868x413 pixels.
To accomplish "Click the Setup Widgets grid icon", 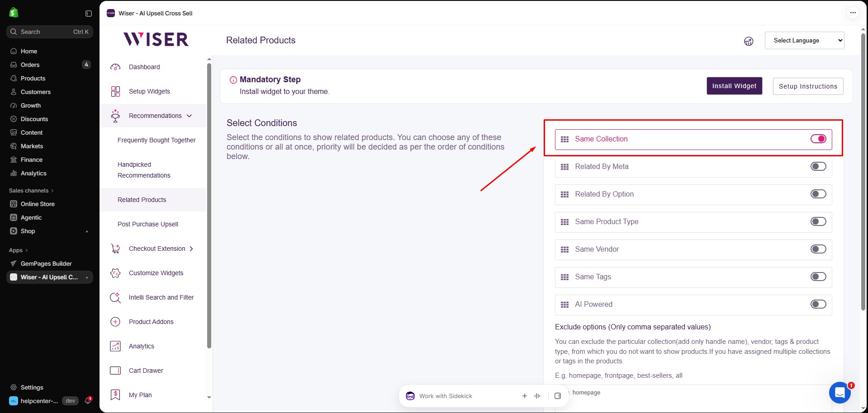I will 115,91.
